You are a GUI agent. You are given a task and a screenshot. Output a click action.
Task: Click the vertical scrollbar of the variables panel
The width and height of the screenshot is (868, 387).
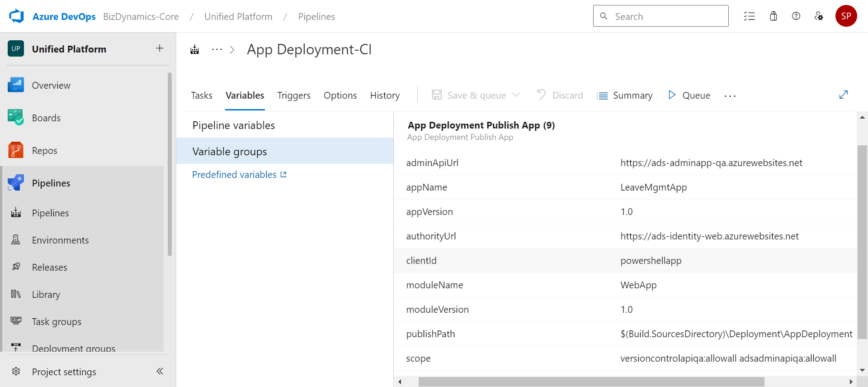tap(862, 242)
